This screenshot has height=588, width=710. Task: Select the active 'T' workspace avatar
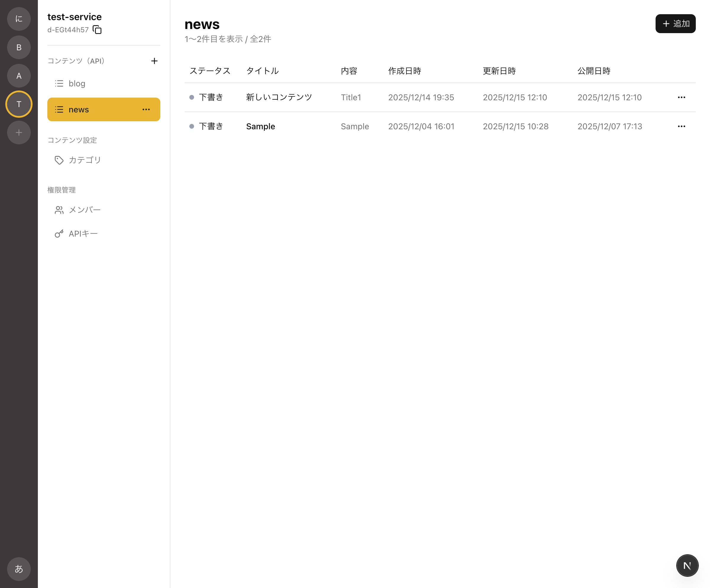click(19, 104)
